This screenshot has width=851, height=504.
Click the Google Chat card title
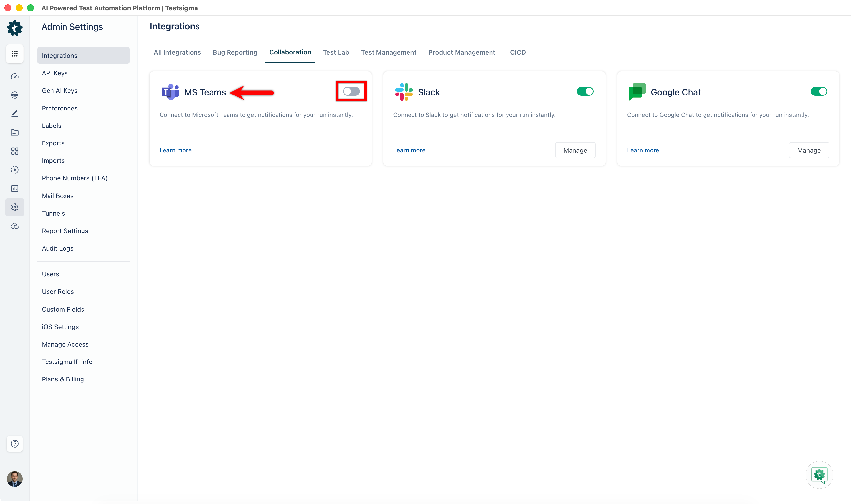[x=676, y=92]
